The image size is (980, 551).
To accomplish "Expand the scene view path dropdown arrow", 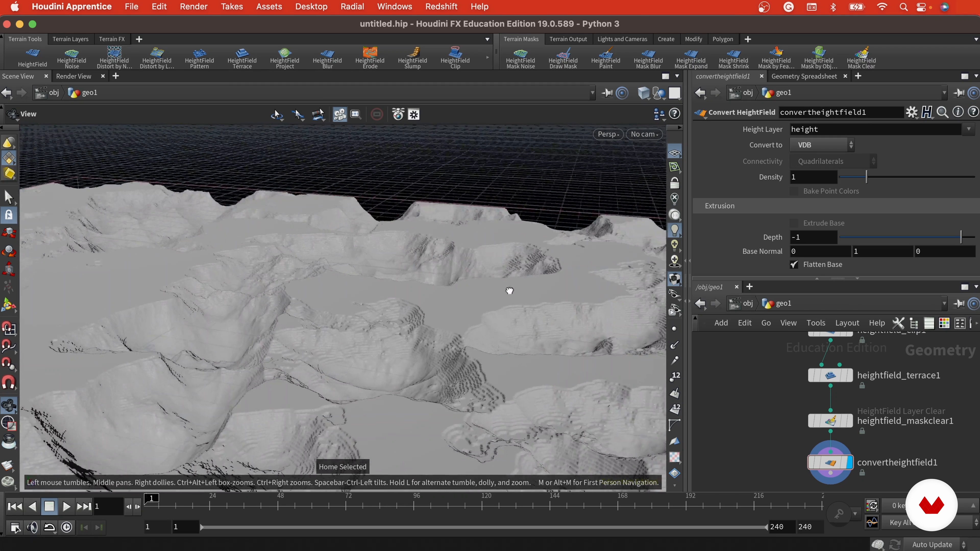I will point(592,93).
